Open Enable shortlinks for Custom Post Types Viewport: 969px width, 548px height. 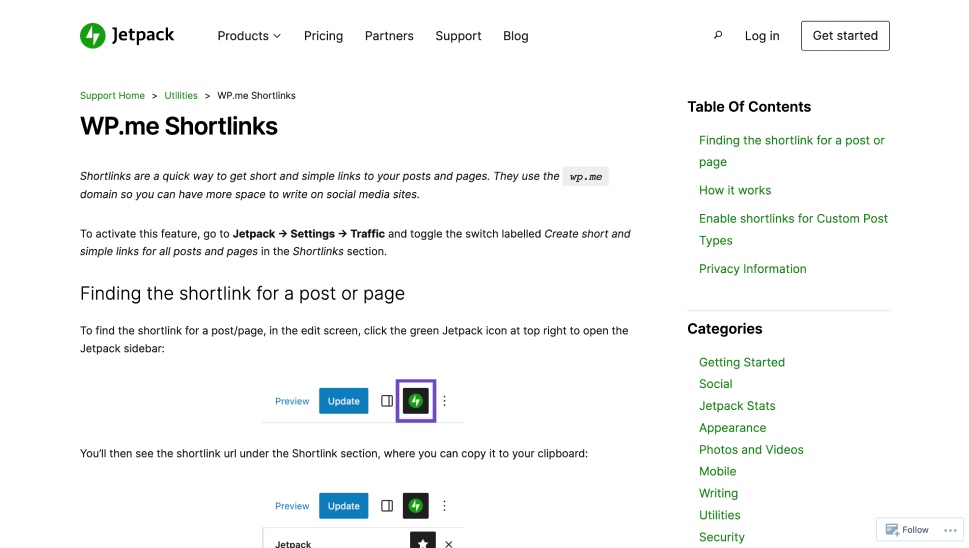click(793, 229)
